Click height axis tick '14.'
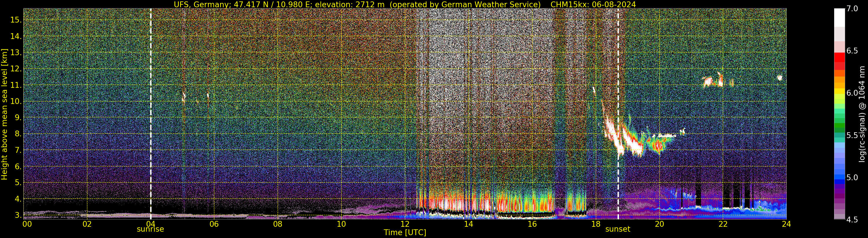Viewport: 868px width, 238px height. pyautogui.click(x=16, y=36)
